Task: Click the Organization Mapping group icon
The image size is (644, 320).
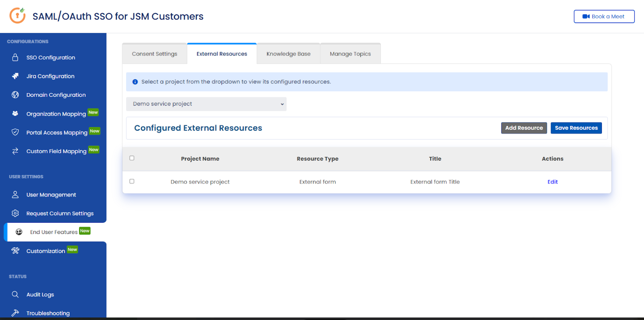Action: tap(15, 113)
